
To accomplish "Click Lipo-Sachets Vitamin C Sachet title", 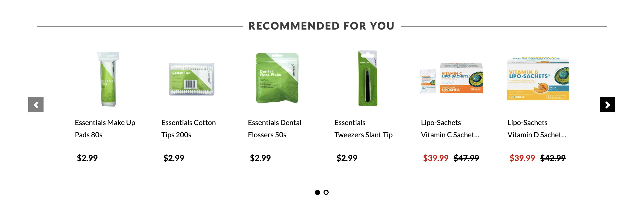I will pyautogui.click(x=450, y=129).
